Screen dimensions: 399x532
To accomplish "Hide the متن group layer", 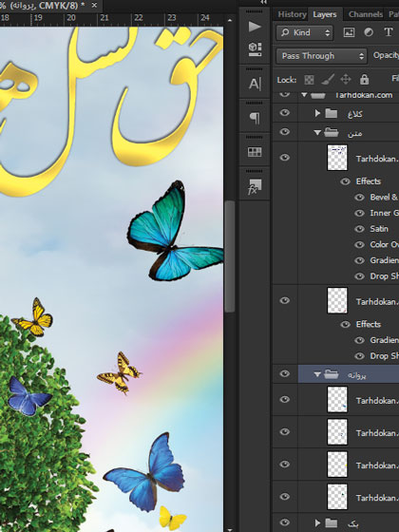I will coord(285,132).
